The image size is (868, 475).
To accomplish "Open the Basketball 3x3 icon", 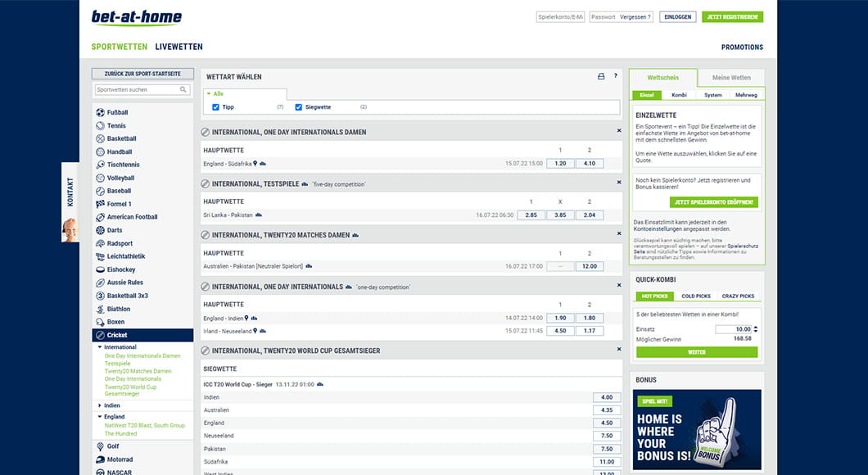I will pos(100,296).
